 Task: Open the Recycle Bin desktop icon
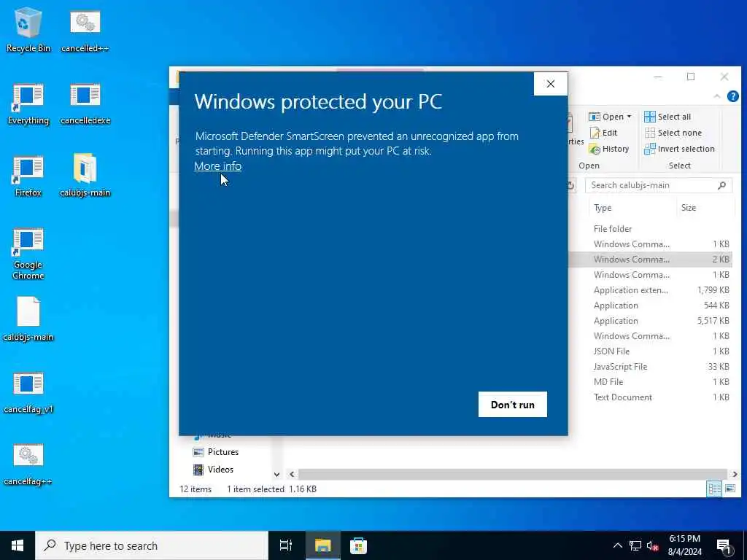(x=28, y=29)
